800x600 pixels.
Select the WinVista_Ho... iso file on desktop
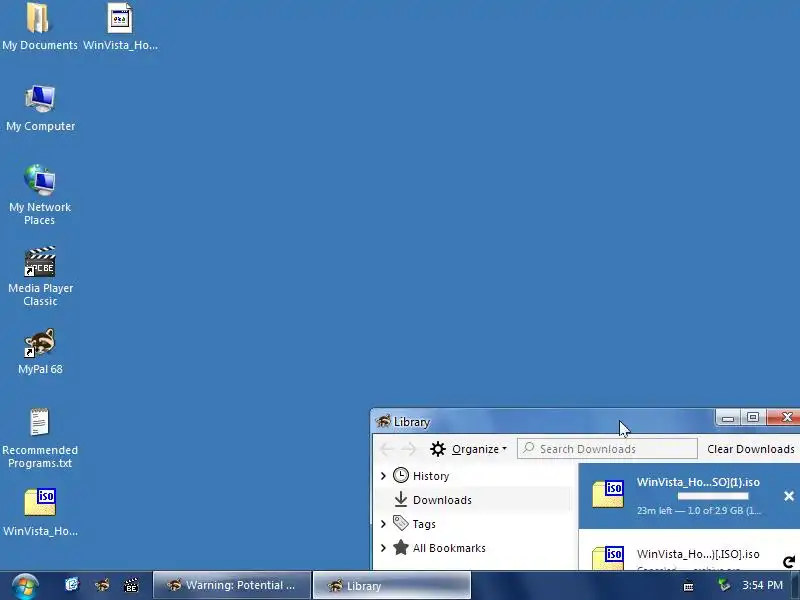coord(40,503)
